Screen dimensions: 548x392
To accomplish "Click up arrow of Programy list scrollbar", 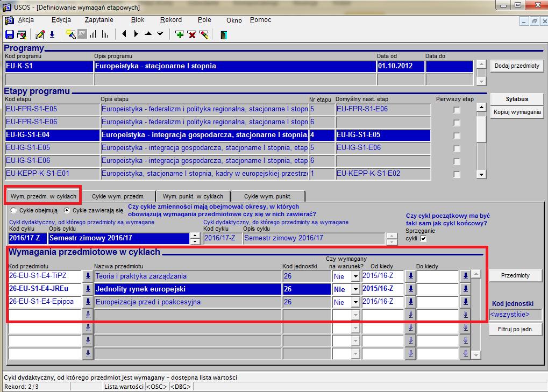I will tap(482, 65).
